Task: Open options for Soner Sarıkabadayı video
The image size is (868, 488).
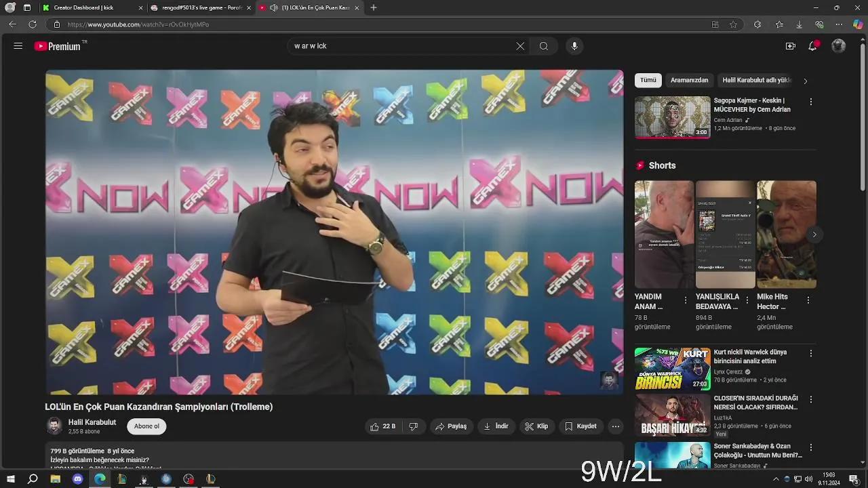Action: pos(810,448)
